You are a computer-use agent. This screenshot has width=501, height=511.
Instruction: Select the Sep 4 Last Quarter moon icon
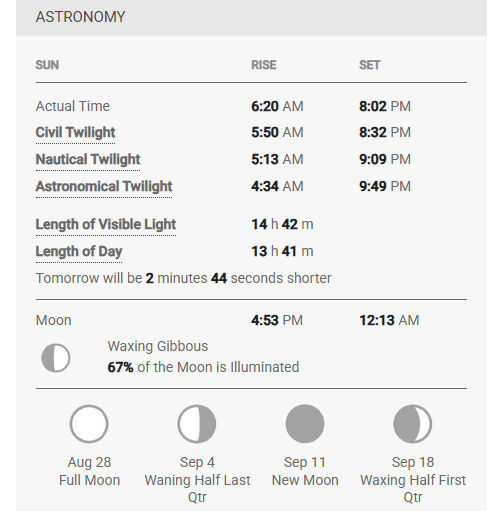click(x=197, y=424)
